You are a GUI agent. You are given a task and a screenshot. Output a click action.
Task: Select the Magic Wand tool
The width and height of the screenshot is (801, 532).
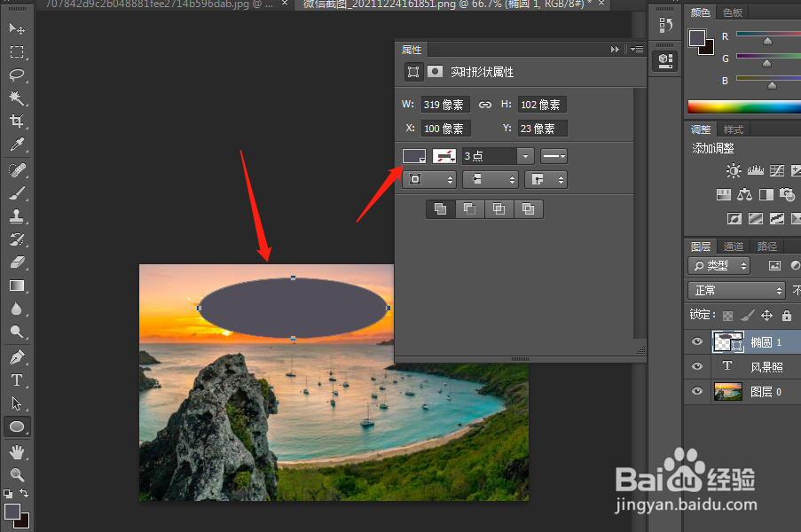[17, 98]
